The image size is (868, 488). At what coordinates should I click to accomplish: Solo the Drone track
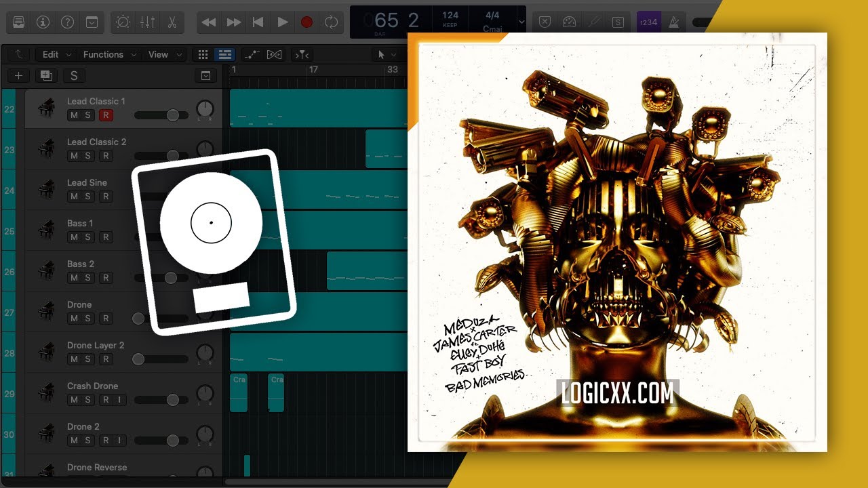point(87,319)
